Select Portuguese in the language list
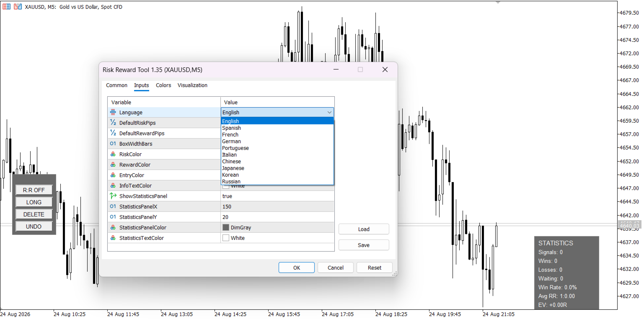644x319 pixels. (277, 148)
